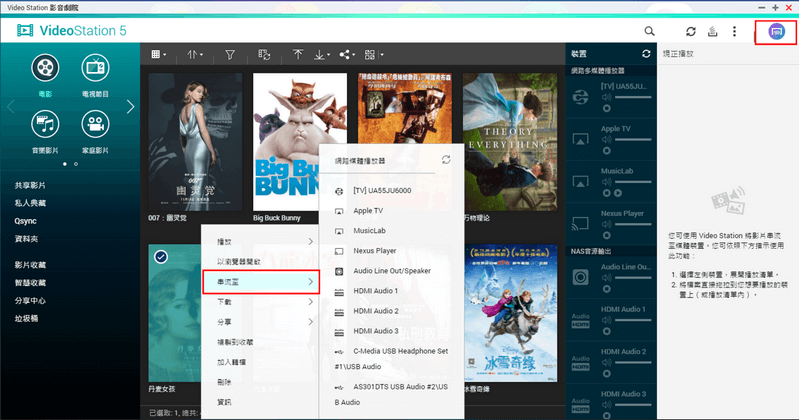Open 垃圾桶 in sidebar
The width and height of the screenshot is (800, 420).
[26, 318]
